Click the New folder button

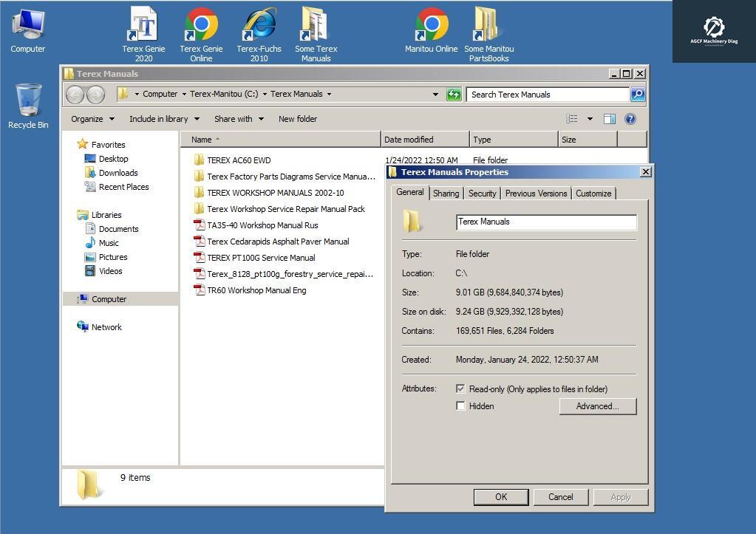click(x=298, y=118)
